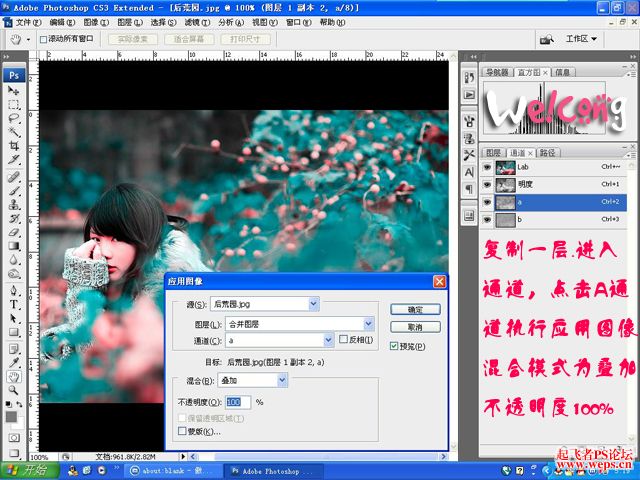This screenshot has width=640, height=480.
Task: Toggle visibility of channel b
Action: point(487,220)
